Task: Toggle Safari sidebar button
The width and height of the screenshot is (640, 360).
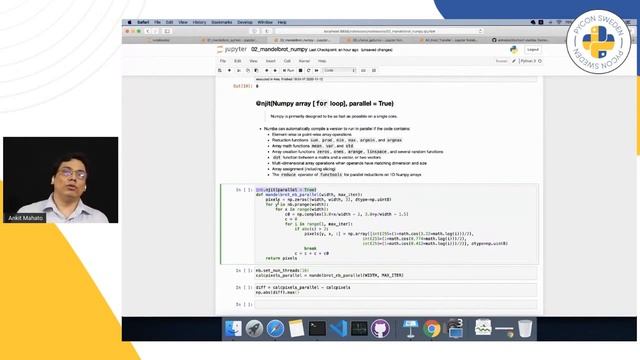Action: click(x=167, y=31)
